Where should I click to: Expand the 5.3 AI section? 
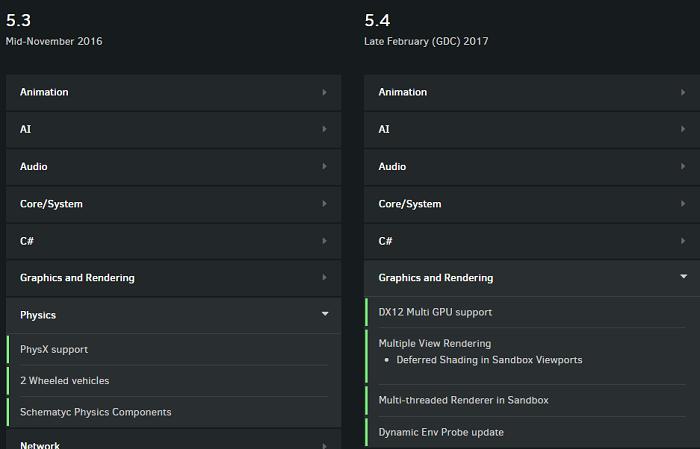pyautogui.click(x=174, y=129)
